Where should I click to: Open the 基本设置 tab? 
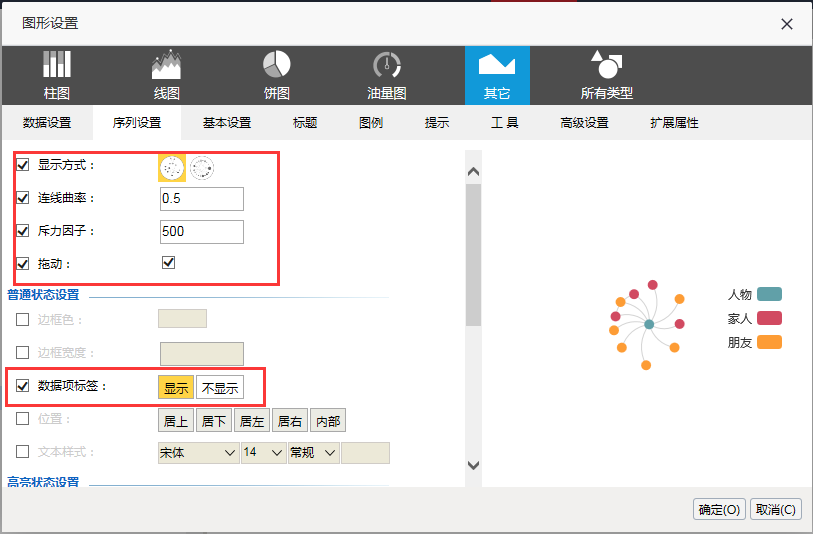pos(227,123)
